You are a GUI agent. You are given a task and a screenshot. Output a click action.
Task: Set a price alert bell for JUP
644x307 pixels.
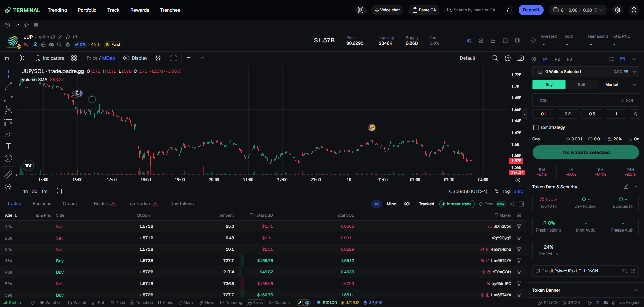(75, 37)
